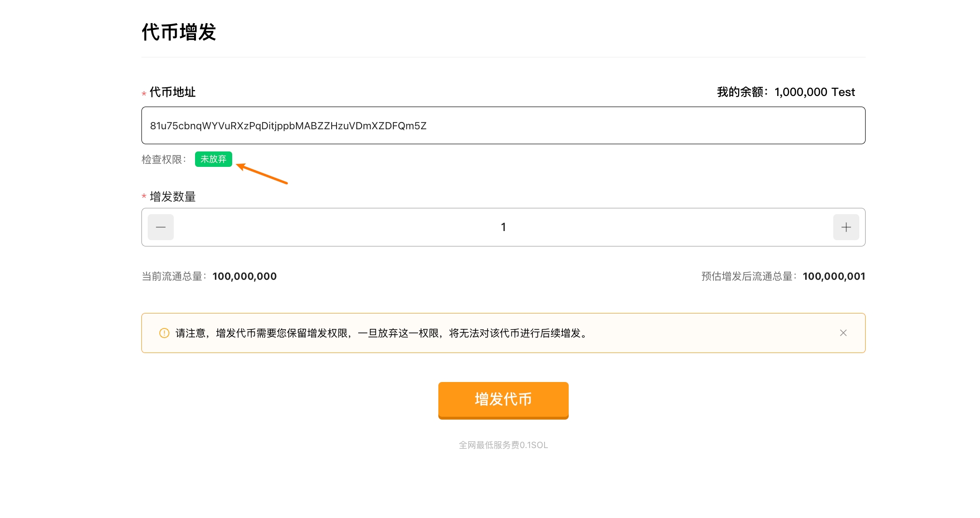Click the estimated supply value 100,000,001

click(834, 276)
